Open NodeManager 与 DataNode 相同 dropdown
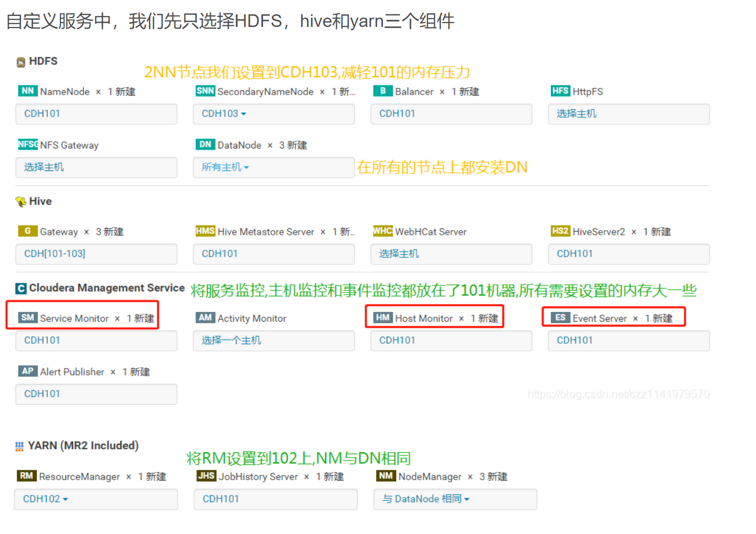This screenshot has width=756, height=534. pyautogui.click(x=455, y=499)
